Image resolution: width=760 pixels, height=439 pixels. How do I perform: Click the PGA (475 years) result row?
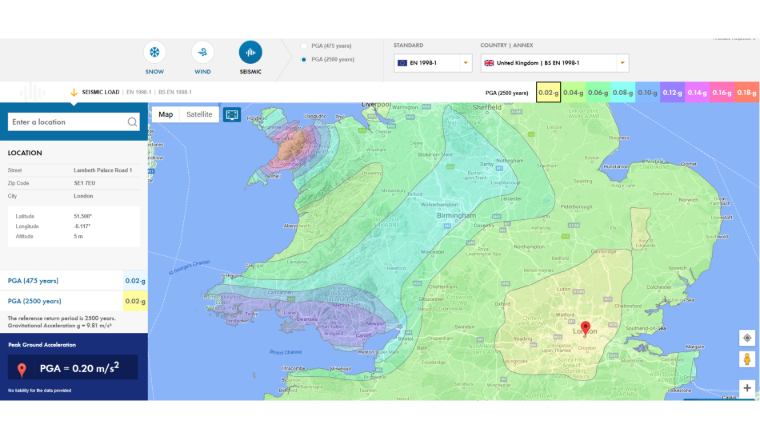[74, 281]
